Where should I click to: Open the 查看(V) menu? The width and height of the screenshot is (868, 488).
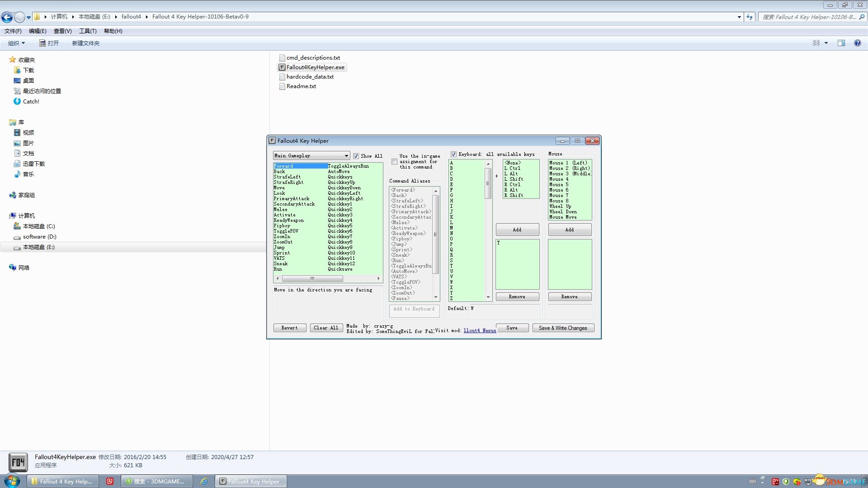point(62,31)
